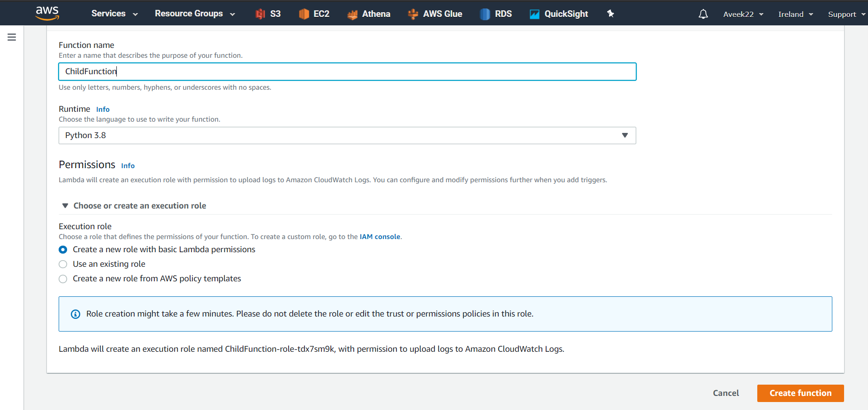Click the Function name input field

tap(347, 72)
